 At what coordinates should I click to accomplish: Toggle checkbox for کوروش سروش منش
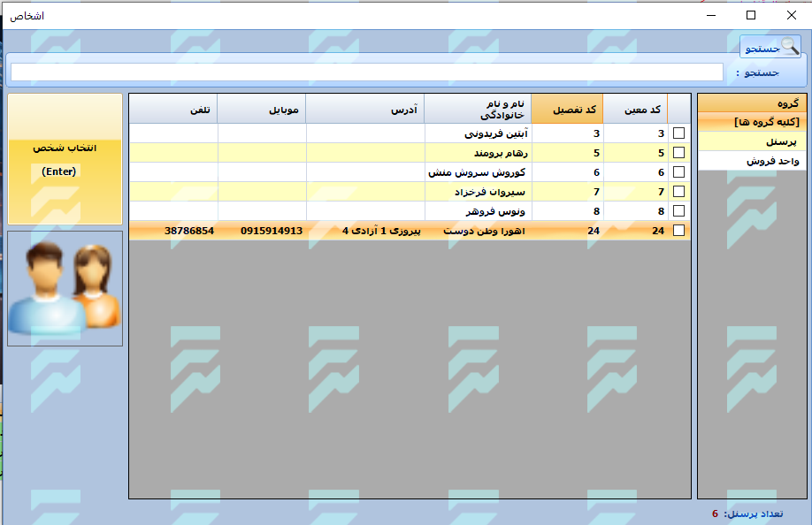coord(678,172)
